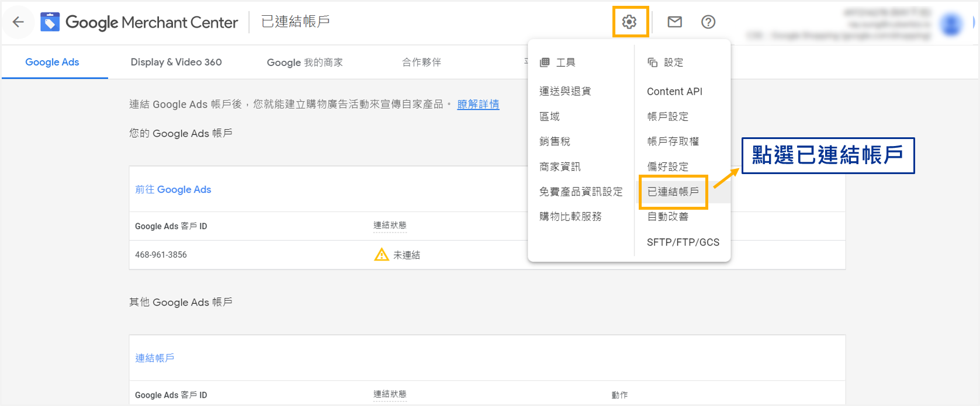Click the 動作 column header

pyautogui.click(x=619, y=395)
